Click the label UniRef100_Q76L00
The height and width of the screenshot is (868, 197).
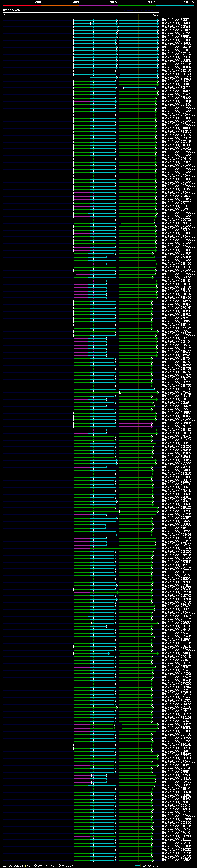point(177,277)
